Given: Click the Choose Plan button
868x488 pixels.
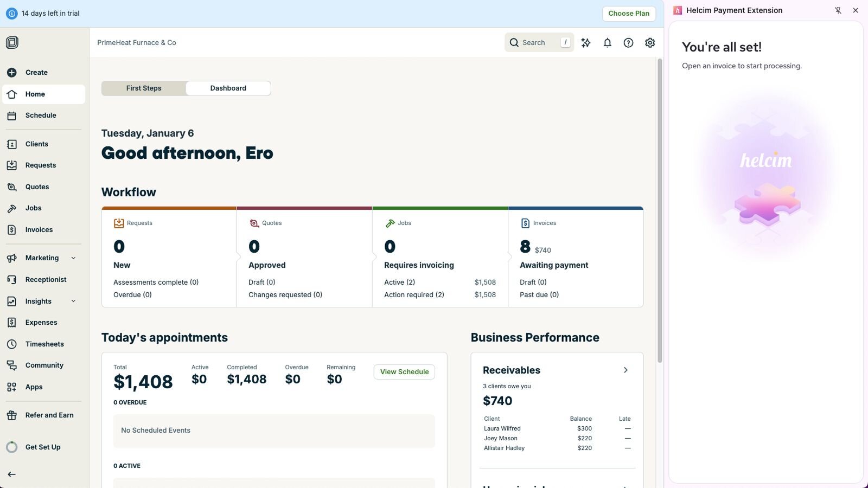Looking at the screenshot, I should pos(628,14).
